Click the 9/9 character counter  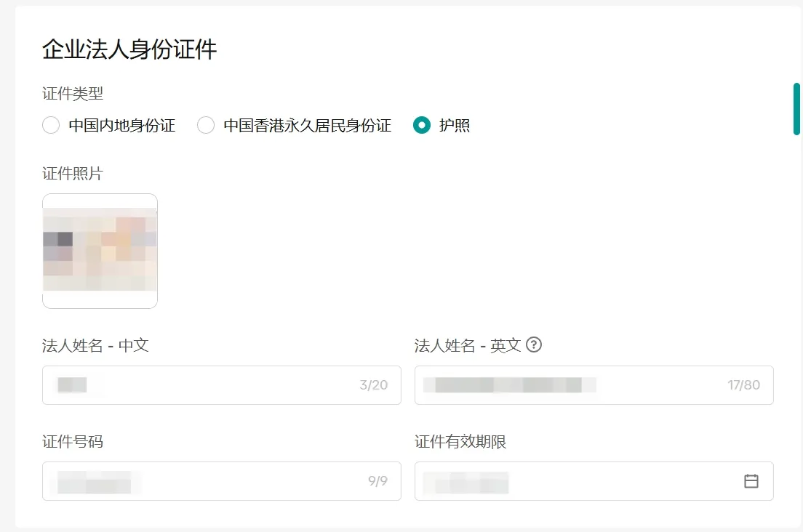(x=378, y=480)
